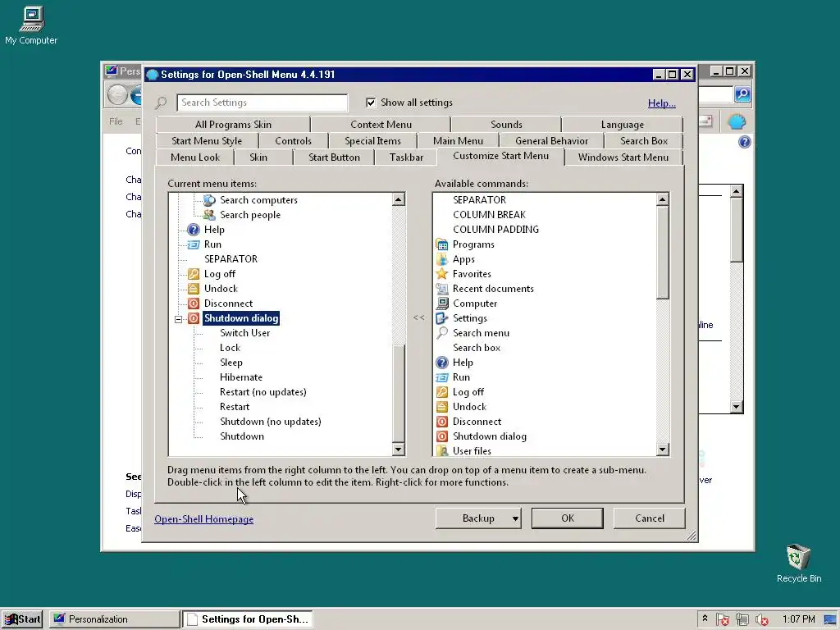Click the OK button
This screenshot has height=630, width=840.
tap(568, 518)
